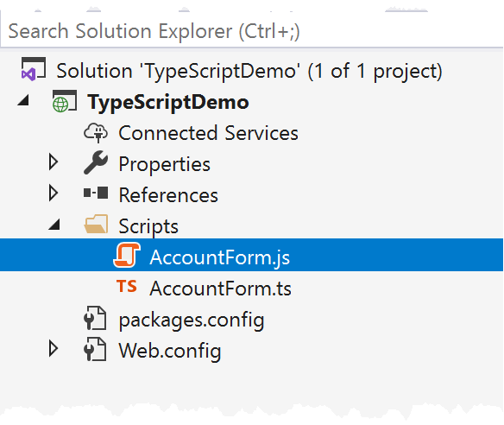Click the References icon
The image size is (504, 425).
[96, 193]
